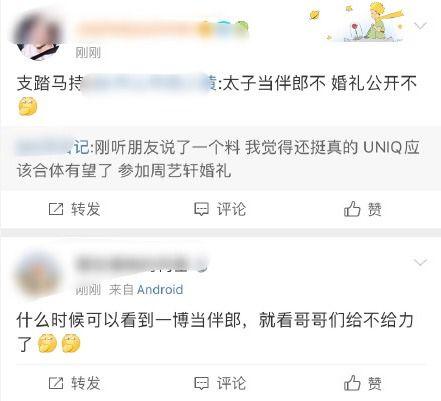Click the thinking emojis in the second post
Image resolution: width=441 pixels, height=401 pixels.
pyautogui.click(x=59, y=343)
